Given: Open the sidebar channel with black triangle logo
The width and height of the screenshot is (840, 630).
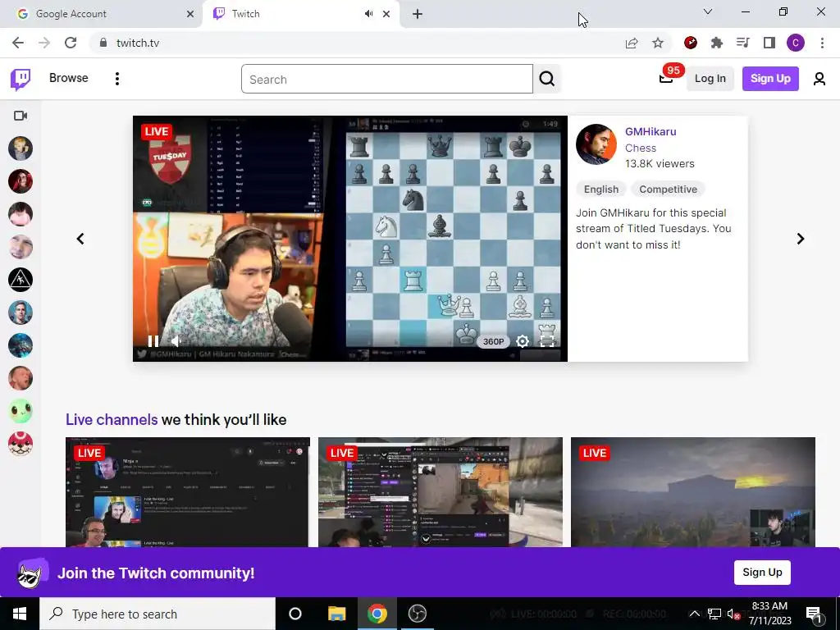Looking at the screenshot, I should pos(21,280).
